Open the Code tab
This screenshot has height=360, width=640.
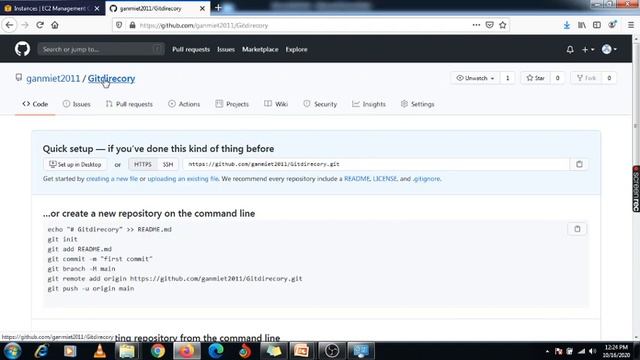click(x=35, y=104)
